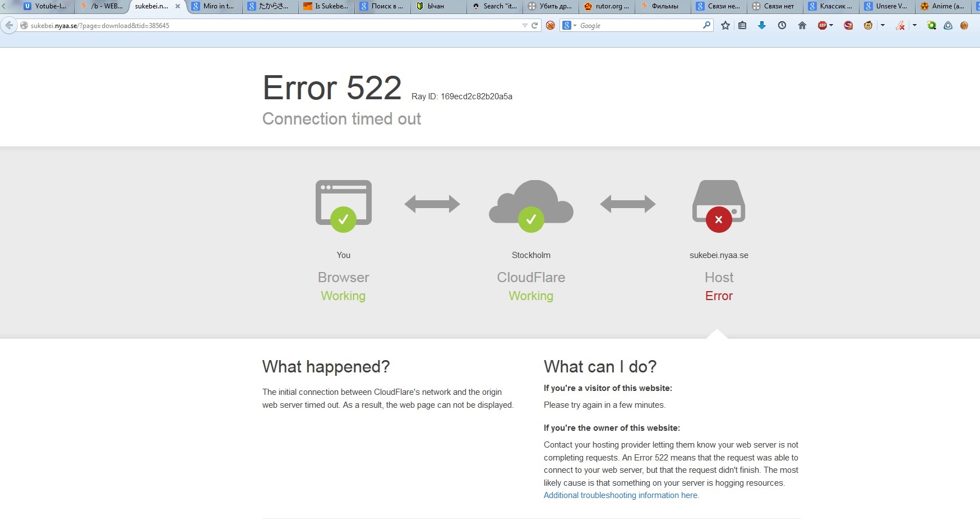Viewport: 980px width, 525px height.
Task: Click the grey triangle extension icon
Action: [x=948, y=25]
